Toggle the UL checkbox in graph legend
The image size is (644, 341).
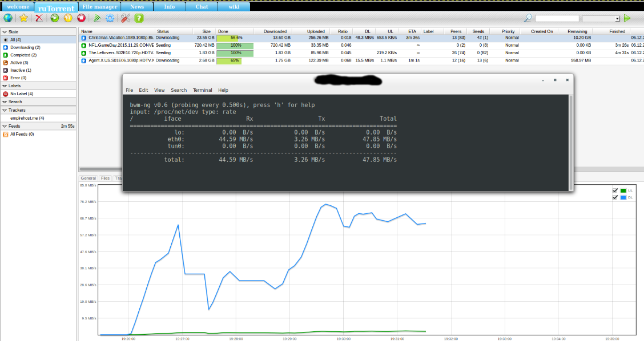tap(615, 190)
